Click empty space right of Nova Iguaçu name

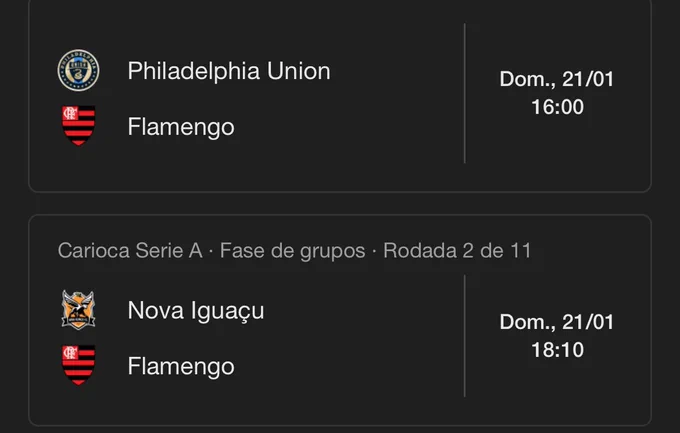363,311
